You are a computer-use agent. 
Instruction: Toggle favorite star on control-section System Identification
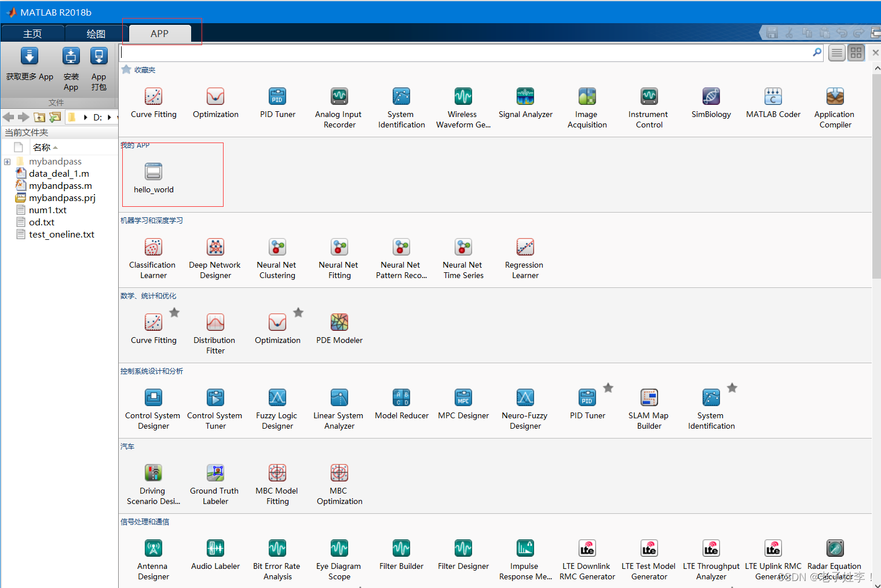(732, 388)
